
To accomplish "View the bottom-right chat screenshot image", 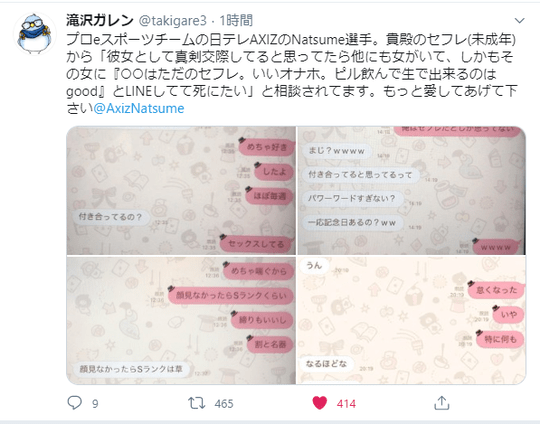I will point(411,320).
